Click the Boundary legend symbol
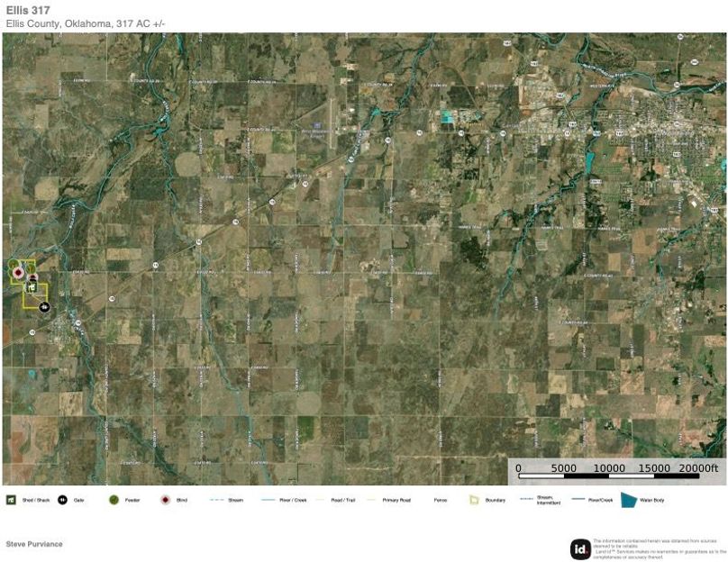The height and width of the screenshot is (562, 728). (474, 499)
